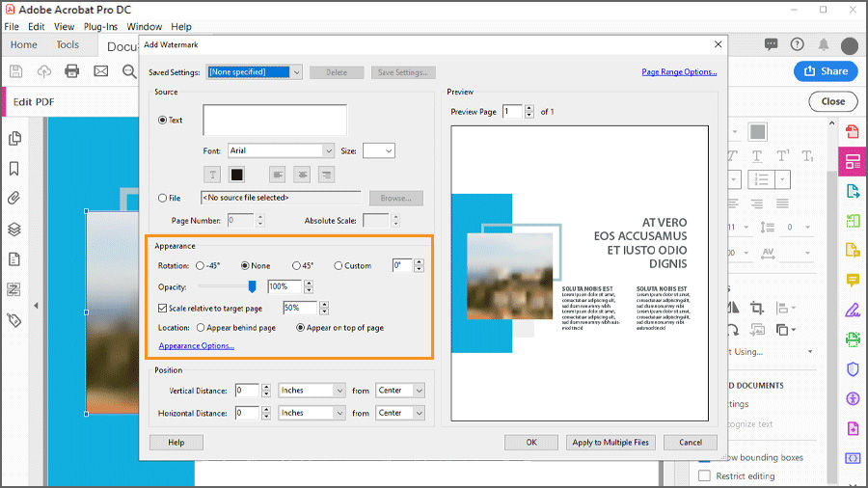This screenshot has height=488, width=868.
Task: Open the Bookmarks panel icon
Action: point(14,168)
